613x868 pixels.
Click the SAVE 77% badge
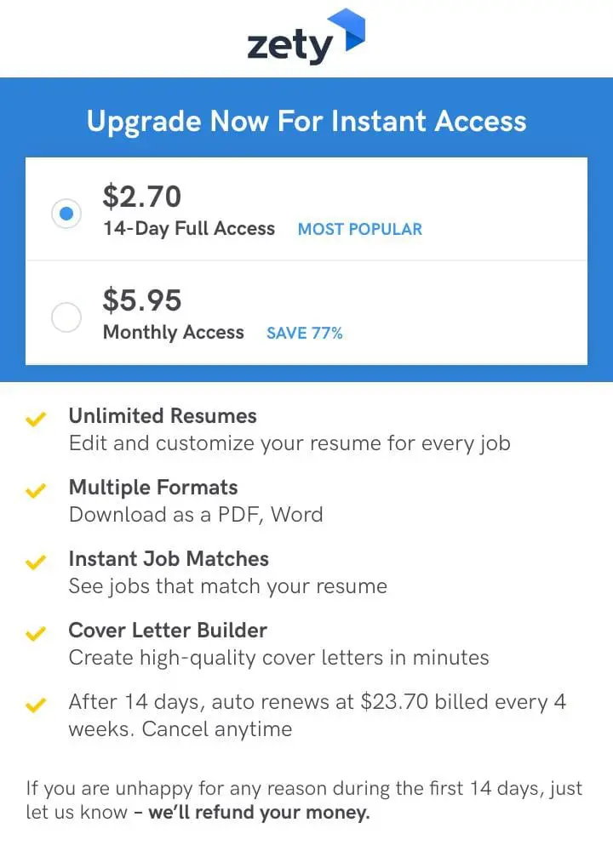pos(304,334)
